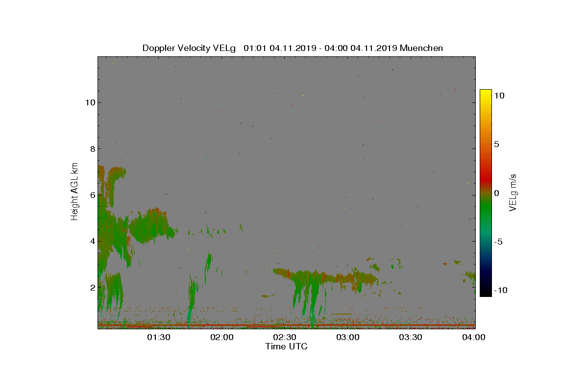Viewport: 588px width, 392px height.
Task: Click the '01:30' time tick label
Action: (158, 338)
